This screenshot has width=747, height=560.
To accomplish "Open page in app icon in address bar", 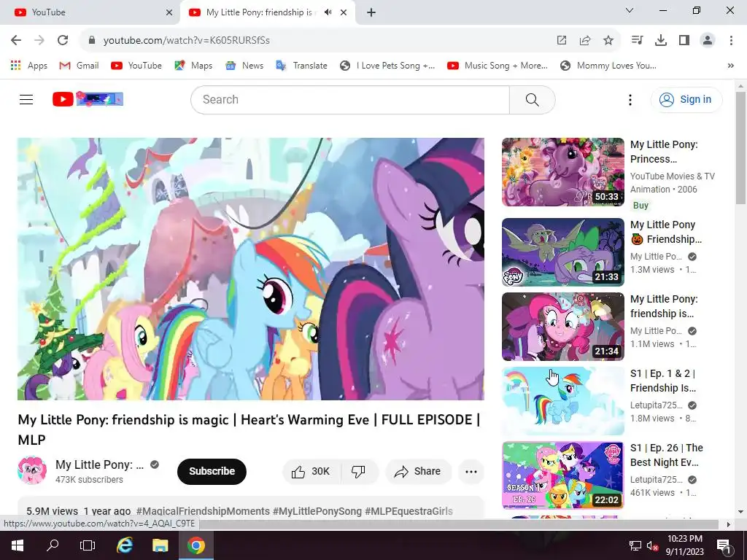I will [x=562, y=41].
